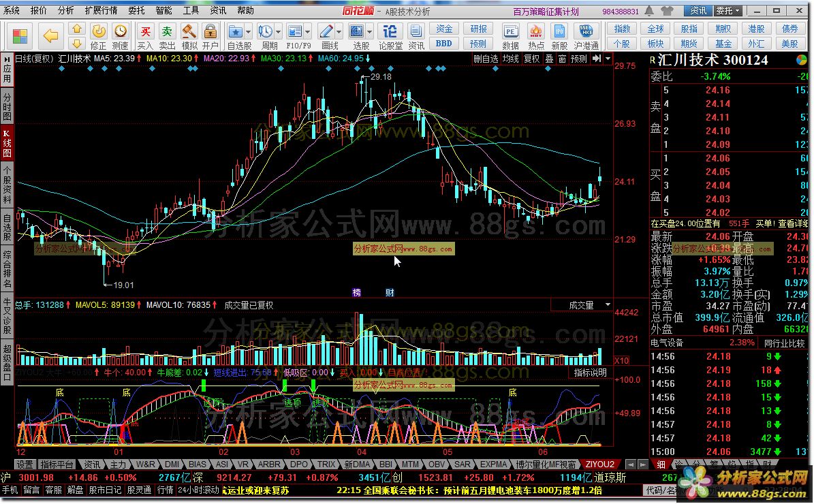Expand the 选股 dropdown arrow
814x504 pixels.
[x=370, y=31]
